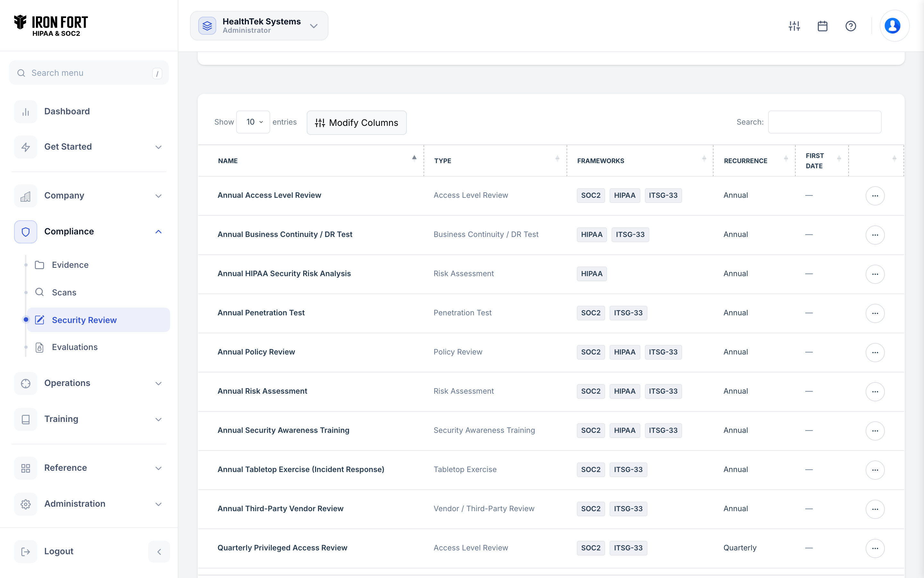Focus the Search menu field

(x=89, y=73)
